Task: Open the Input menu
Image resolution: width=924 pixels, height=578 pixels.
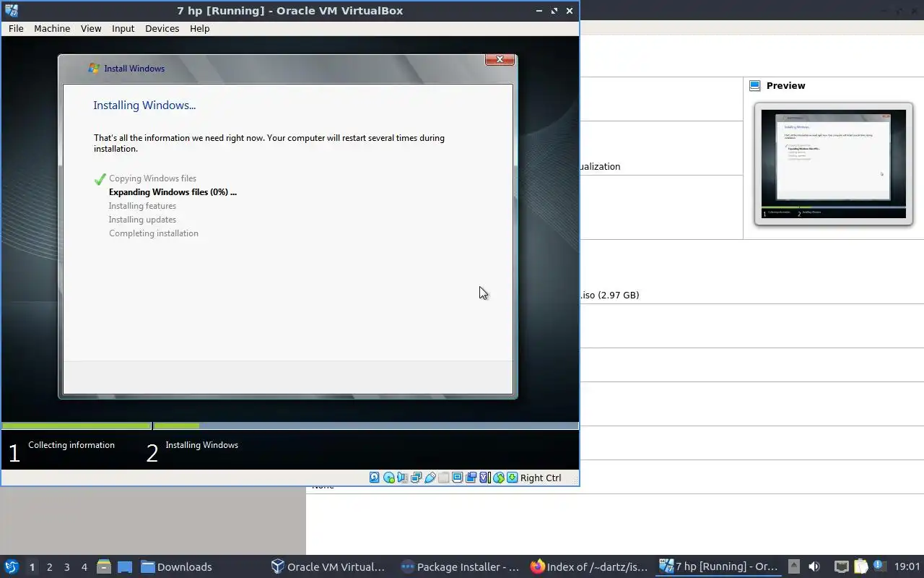Action: [x=123, y=28]
